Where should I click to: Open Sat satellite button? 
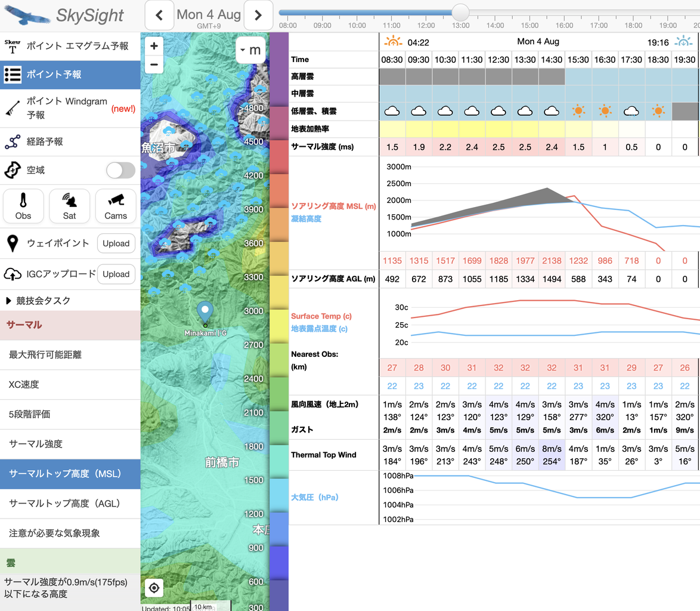pyautogui.click(x=69, y=206)
